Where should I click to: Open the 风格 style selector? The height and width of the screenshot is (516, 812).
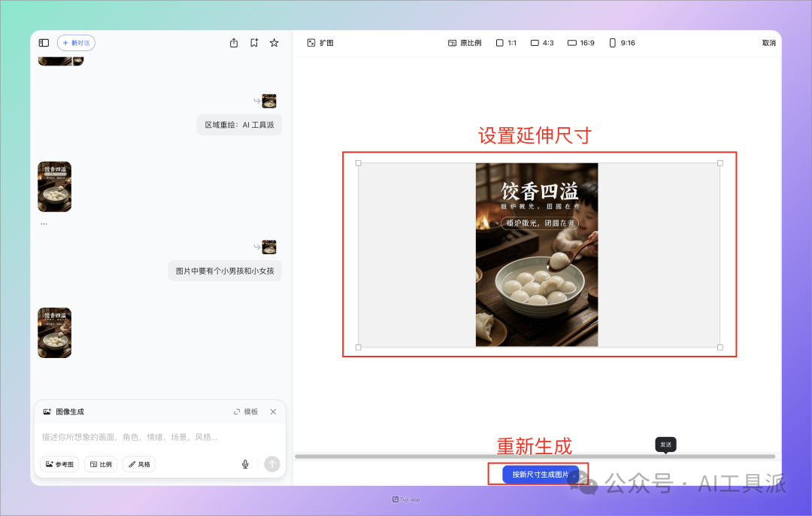coord(138,464)
